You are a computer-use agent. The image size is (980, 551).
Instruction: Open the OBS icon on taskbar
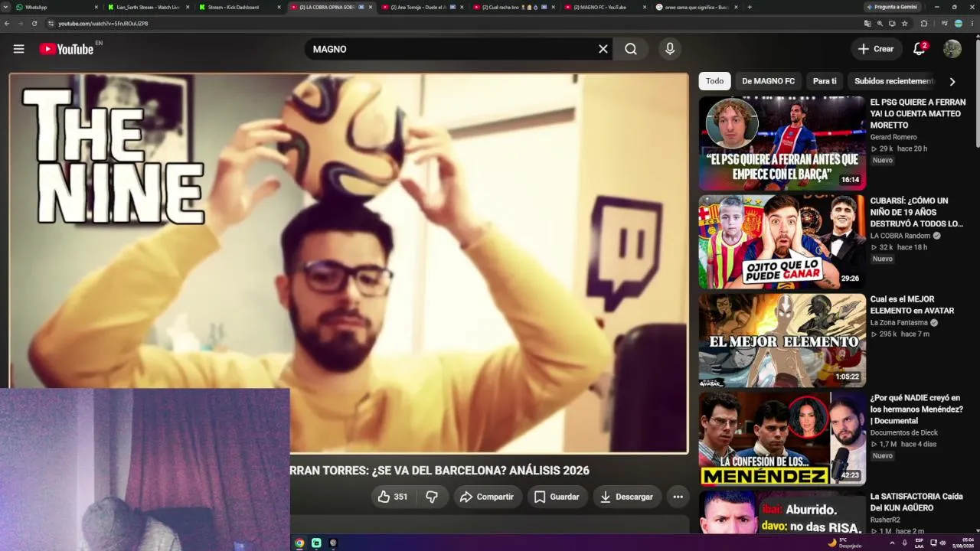(333, 543)
